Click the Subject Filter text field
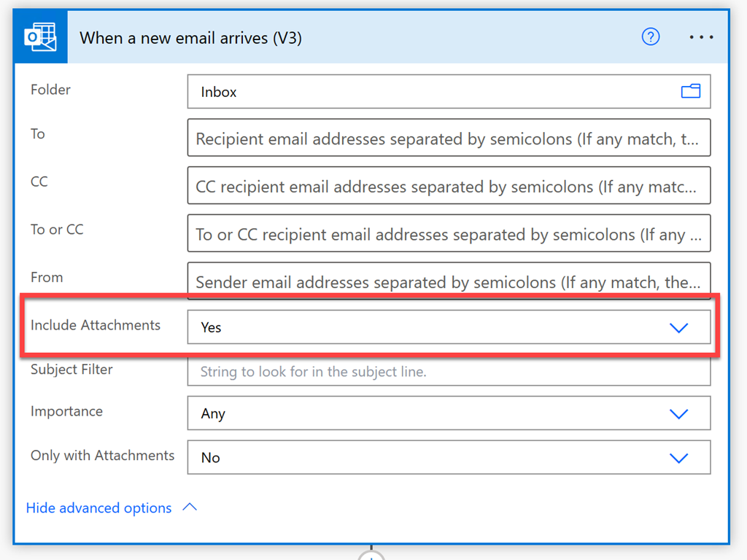The width and height of the screenshot is (747, 560). 449,371
